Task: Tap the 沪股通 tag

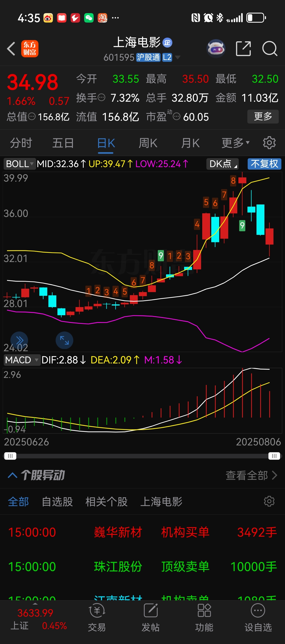Action: [x=148, y=58]
